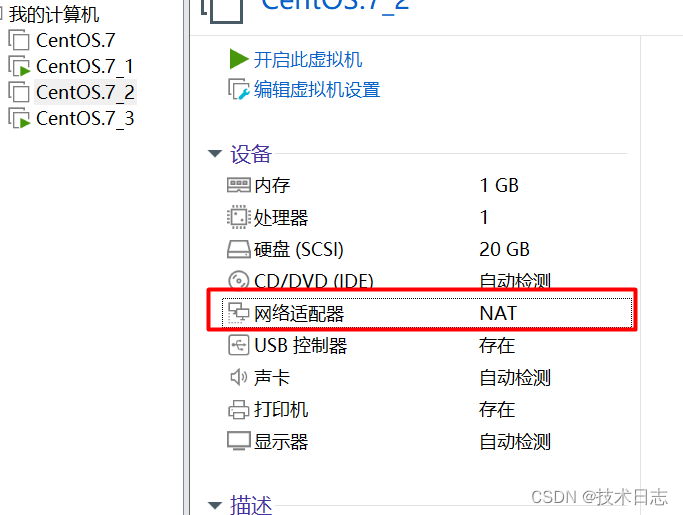Screen dimensions: 683x515
Task: Click the running CentOS.7_3 VM icon
Action: [19, 119]
